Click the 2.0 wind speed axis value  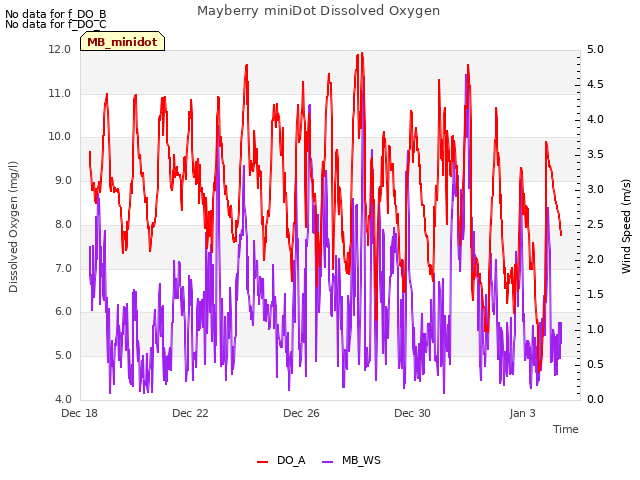pos(595,260)
